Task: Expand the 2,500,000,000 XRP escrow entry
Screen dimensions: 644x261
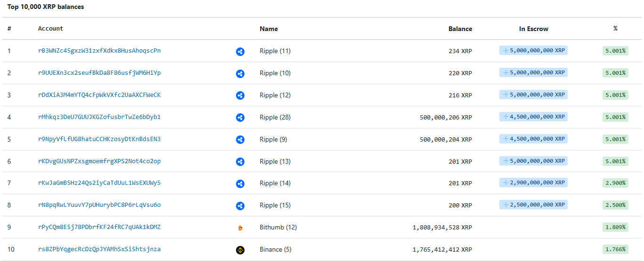Action: (506, 205)
